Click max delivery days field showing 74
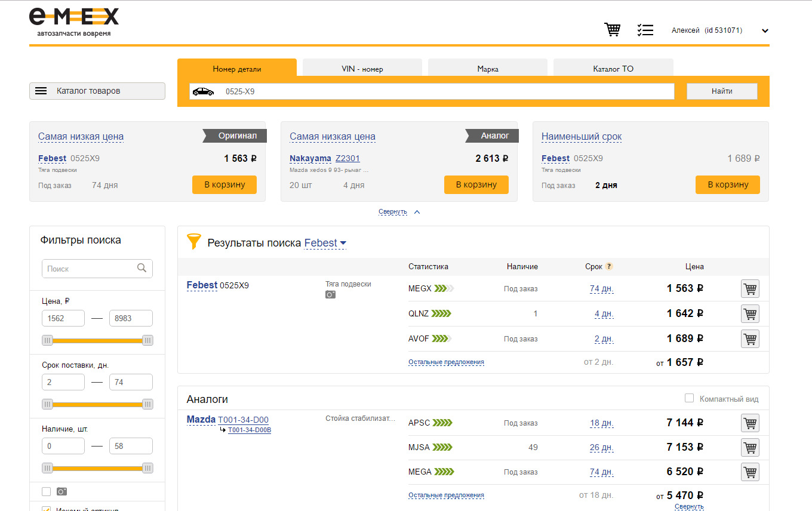Image resolution: width=812 pixels, height=511 pixels. (131, 382)
